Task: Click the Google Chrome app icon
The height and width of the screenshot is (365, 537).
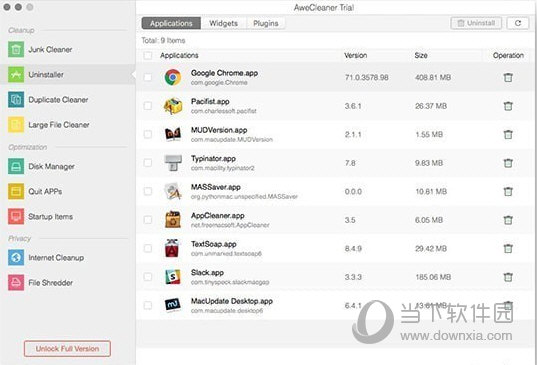Action: (173, 77)
